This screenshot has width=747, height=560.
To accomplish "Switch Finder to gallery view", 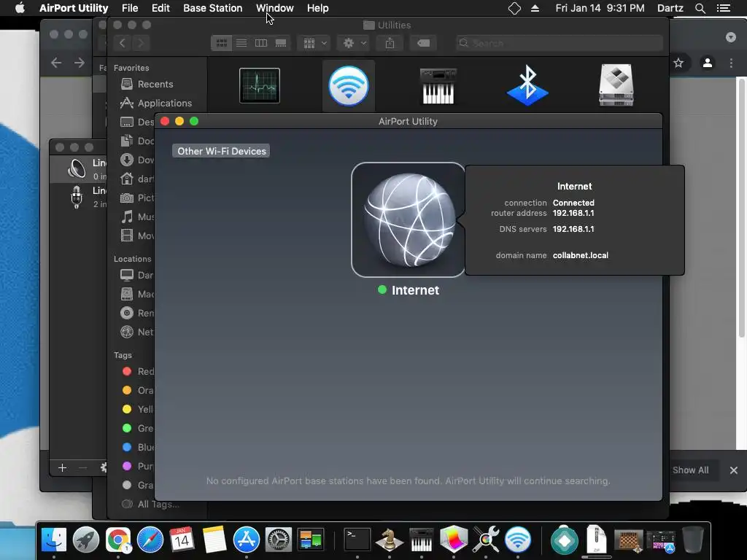I will tap(281, 43).
